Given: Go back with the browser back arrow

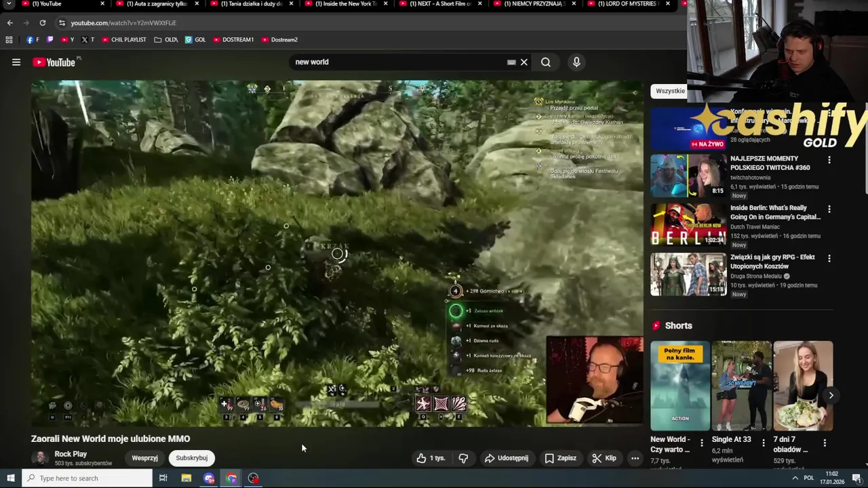Looking at the screenshot, I should [x=9, y=22].
